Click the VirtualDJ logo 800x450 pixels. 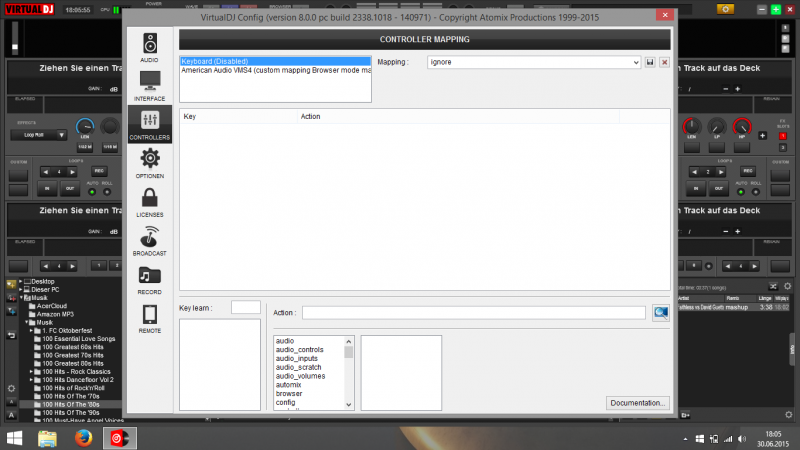pyautogui.click(x=30, y=9)
